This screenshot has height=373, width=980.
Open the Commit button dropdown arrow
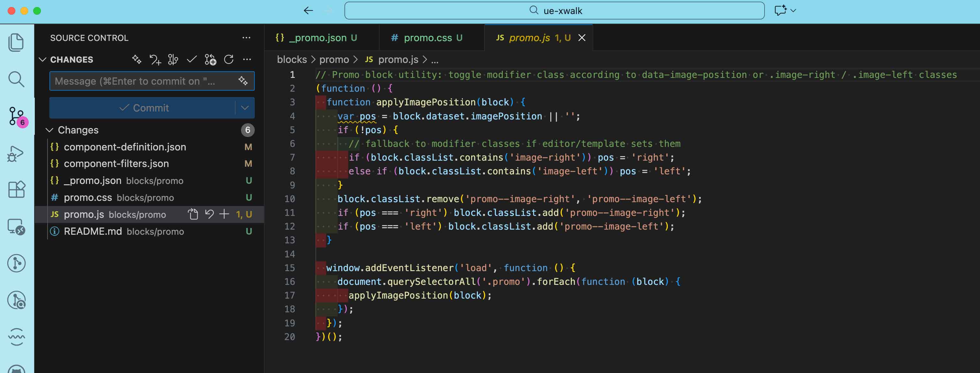[x=245, y=108]
